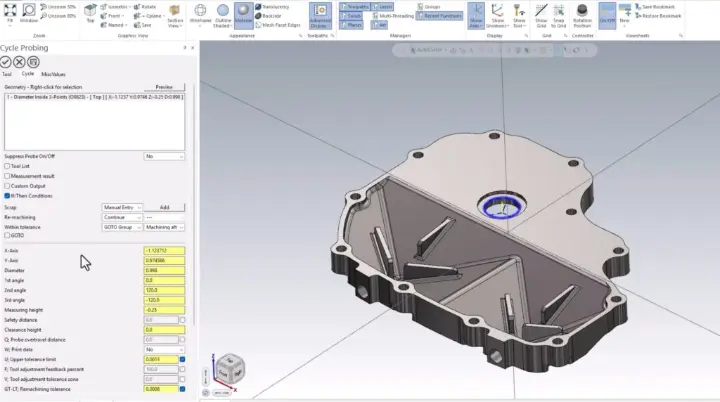
Task: Switch to the Tool tab
Action: pyautogui.click(x=7, y=74)
